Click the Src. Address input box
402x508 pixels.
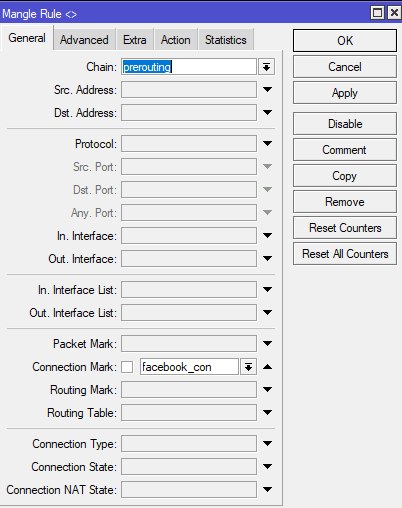click(x=189, y=90)
